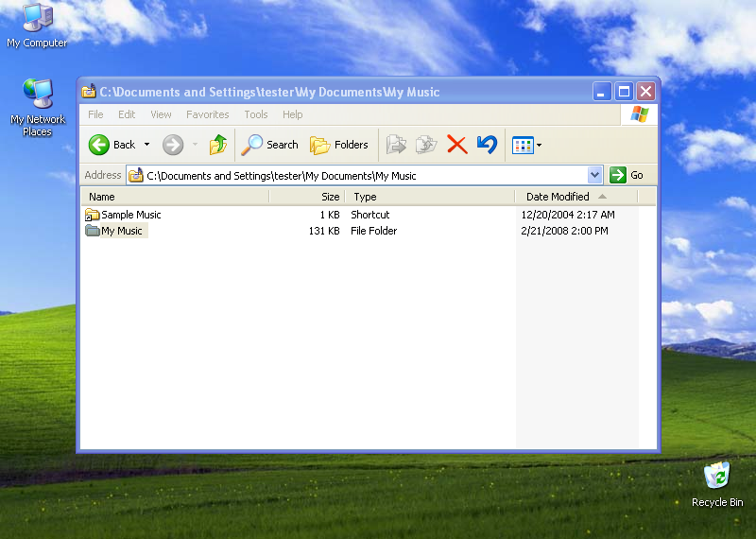The width and height of the screenshot is (756, 539).
Task: Open the Forward history dropdown arrow
Action: pos(196,145)
